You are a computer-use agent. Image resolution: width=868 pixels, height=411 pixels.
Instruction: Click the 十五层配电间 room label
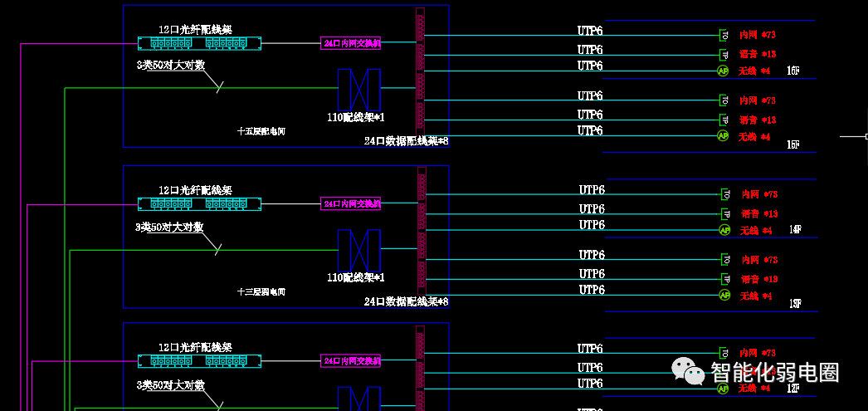[x=261, y=131]
